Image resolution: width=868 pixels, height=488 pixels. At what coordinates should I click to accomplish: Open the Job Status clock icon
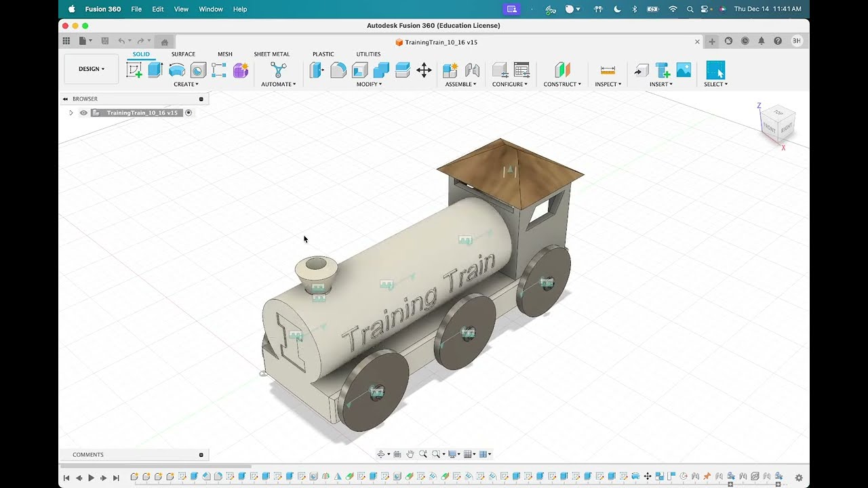pos(745,41)
